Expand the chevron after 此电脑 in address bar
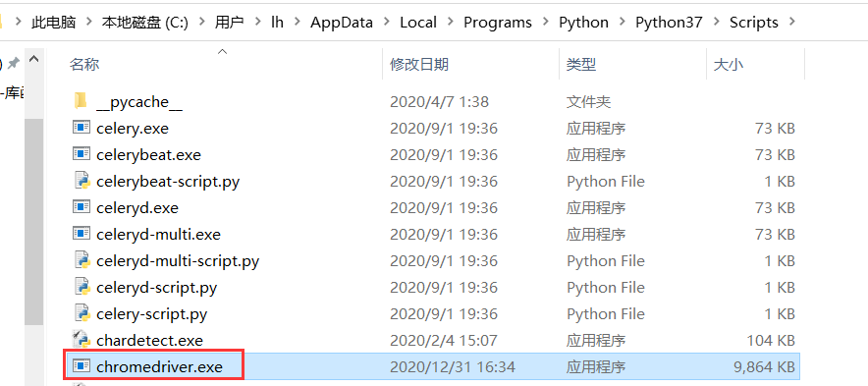 [x=88, y=23]
